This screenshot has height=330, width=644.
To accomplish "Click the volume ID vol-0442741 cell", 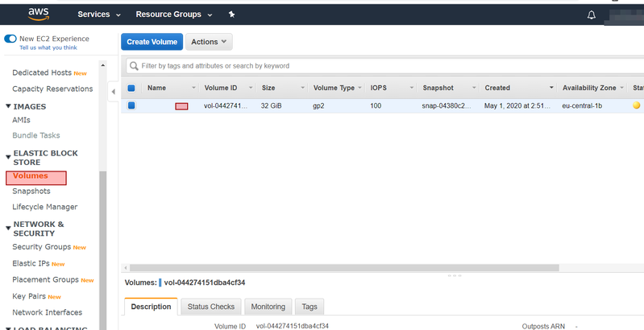I will pos(226,105).
